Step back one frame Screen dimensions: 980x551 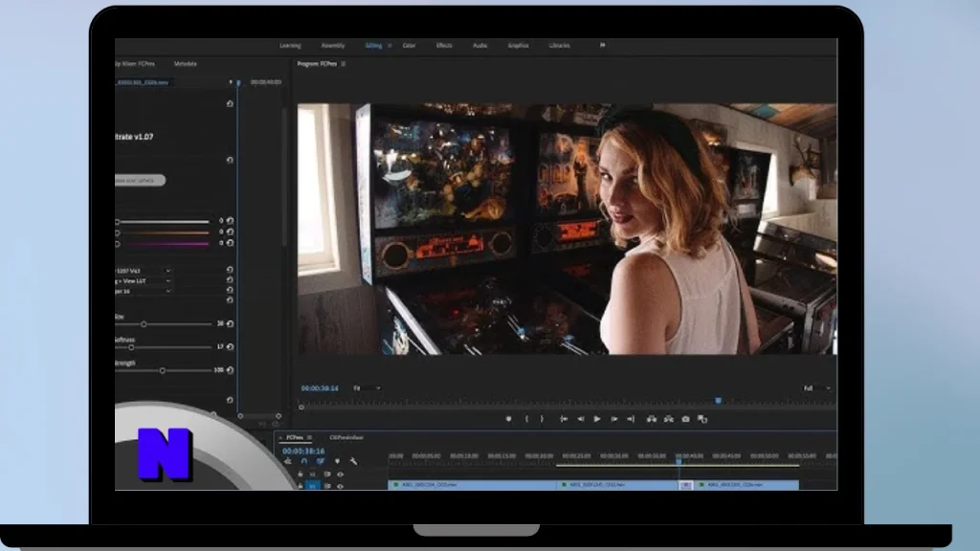581,419
